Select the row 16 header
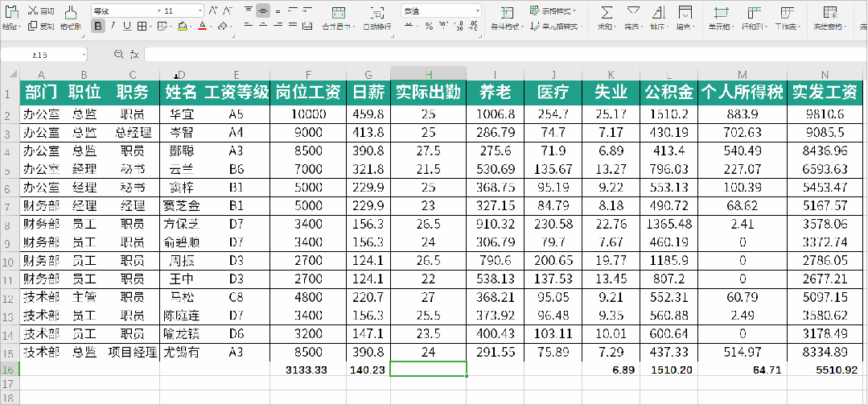868x405 pixels. [10, 370]
